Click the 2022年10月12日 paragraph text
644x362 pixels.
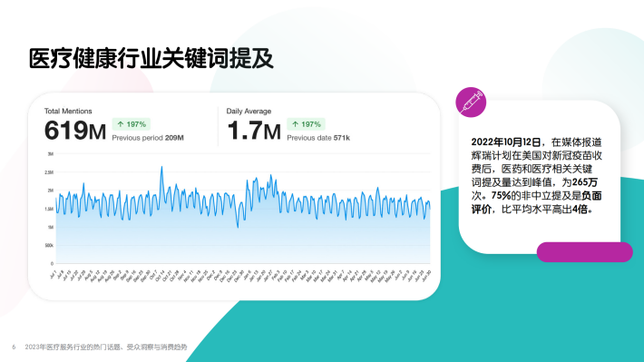(x=536, y=175)
